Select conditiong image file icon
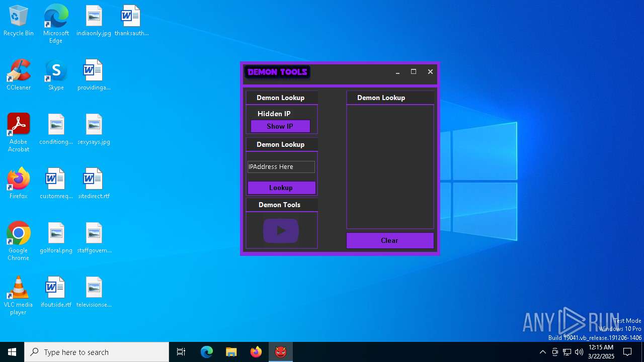 [56, 130]
